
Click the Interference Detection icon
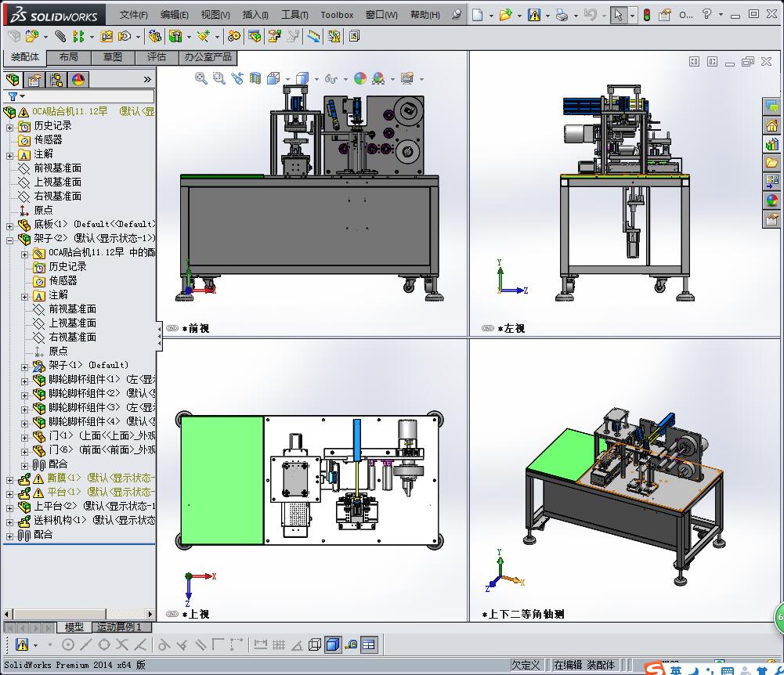point(313,36)
